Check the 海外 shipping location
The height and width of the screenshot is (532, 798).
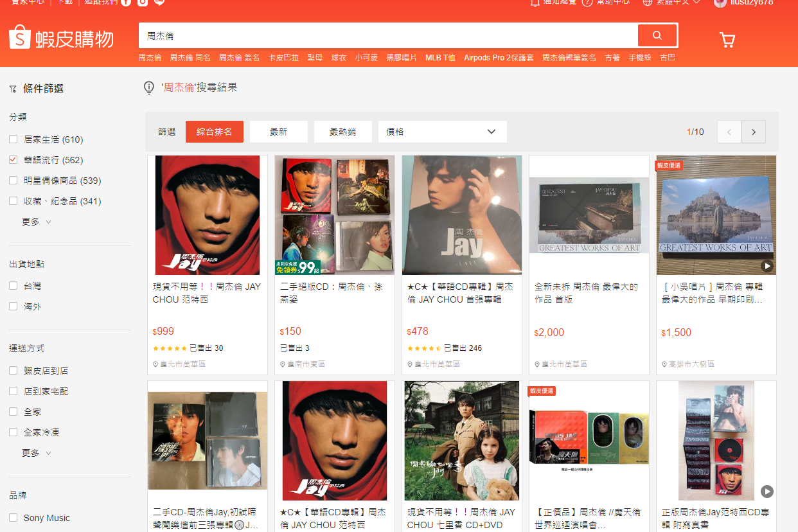13,306
